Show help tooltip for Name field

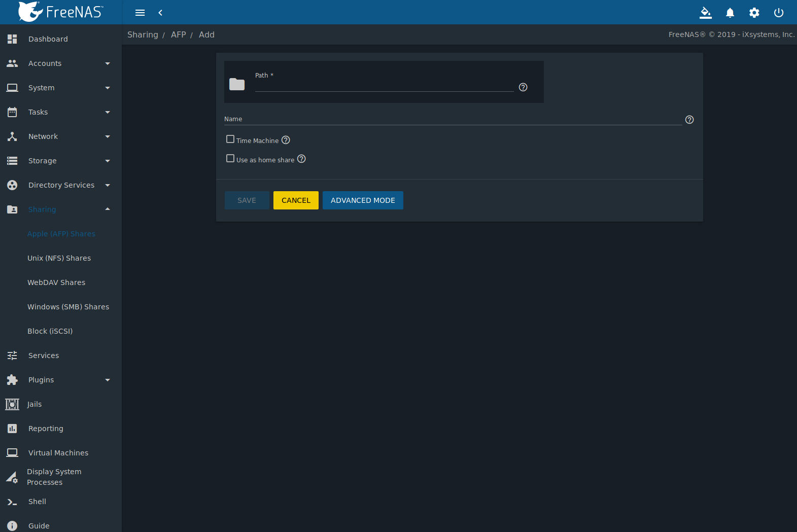point(689,120)
